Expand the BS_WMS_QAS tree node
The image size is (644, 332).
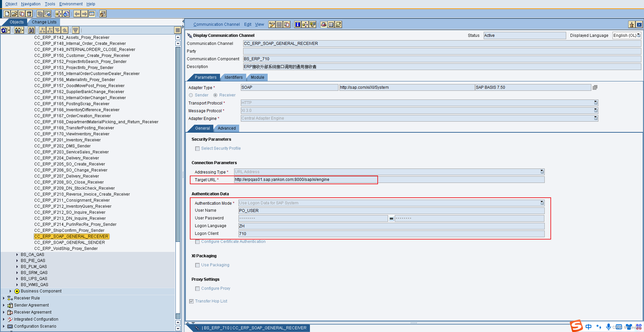point(17,285)
